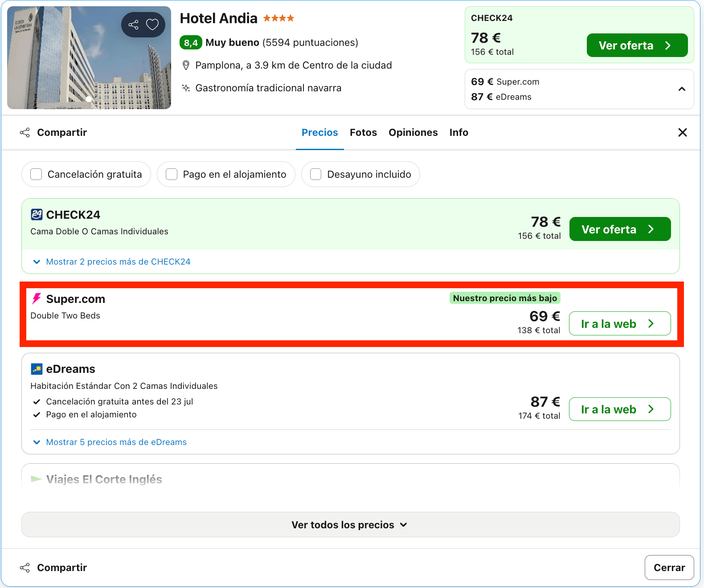Click the top Compartir label beside the tabs
Screen dimensions: 704x588
[62, 132]
